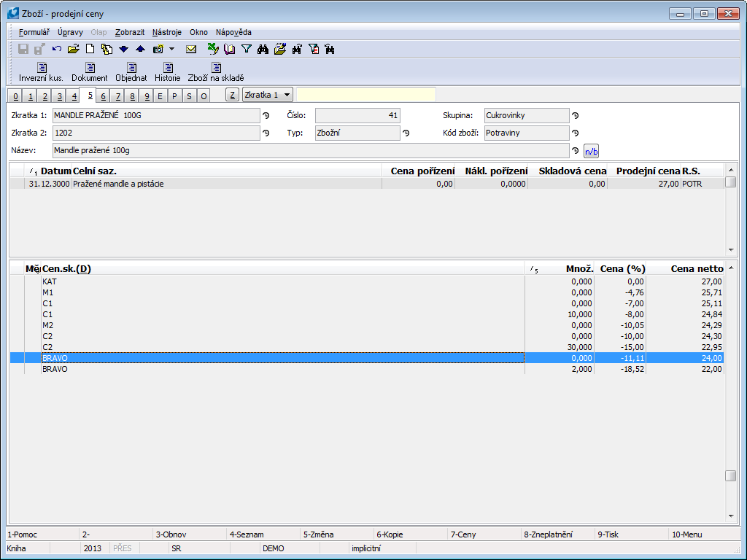Screen dimensions: 747x560
Task: Expand the arrow beside the camera icon
Action: coord(171,50)
